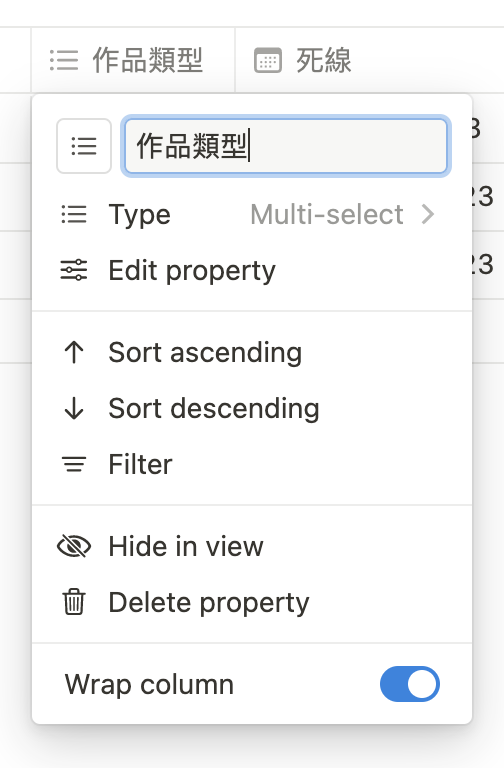This screenshot has height=768, width=504.
Task: Click the crossed-eye Hide in view icon
Action: tap(74, 546)
